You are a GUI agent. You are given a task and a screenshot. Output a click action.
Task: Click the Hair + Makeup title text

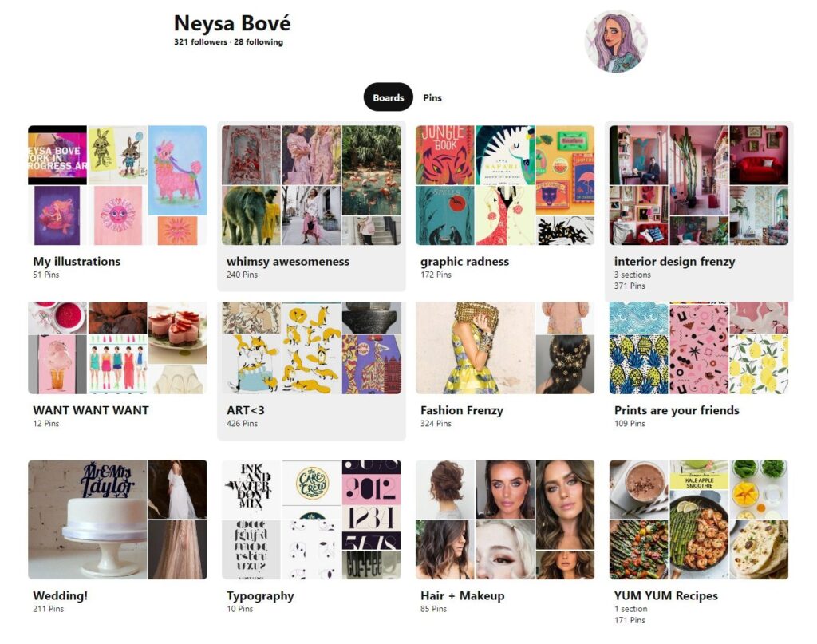click(x=462, y=595)
